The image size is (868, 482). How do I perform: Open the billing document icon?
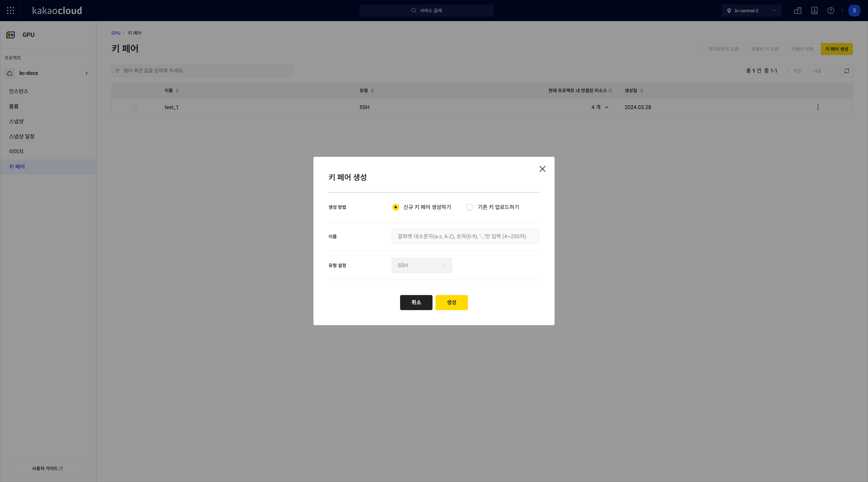814,10
